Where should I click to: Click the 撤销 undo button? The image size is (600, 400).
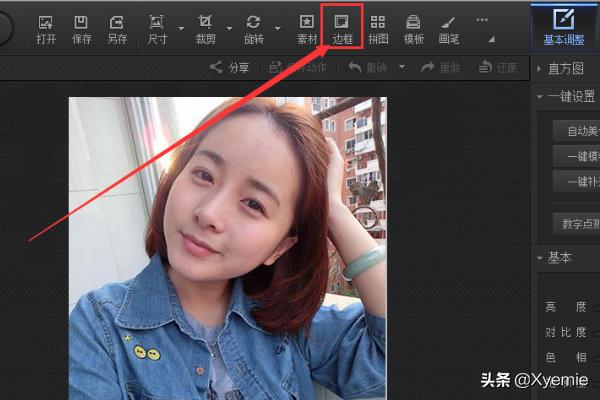point(367,68)
